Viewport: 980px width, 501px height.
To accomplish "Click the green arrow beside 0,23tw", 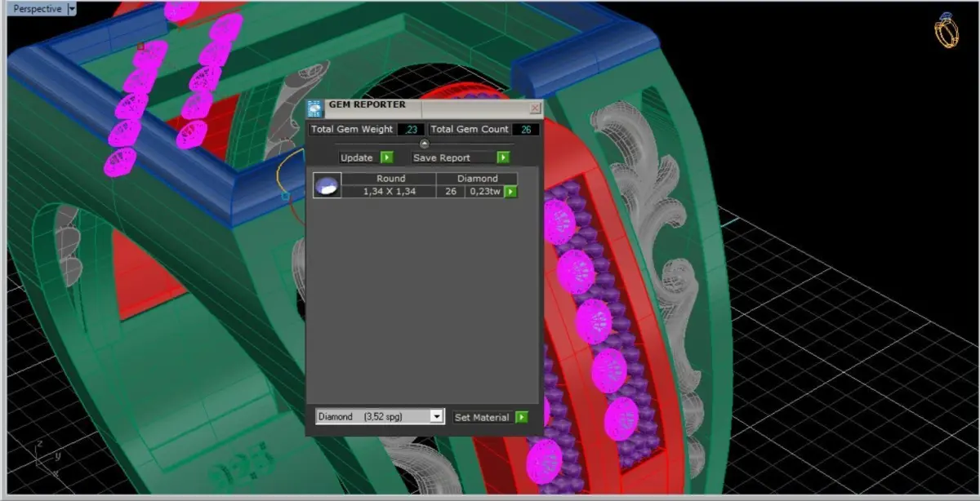I will [510, 192].
